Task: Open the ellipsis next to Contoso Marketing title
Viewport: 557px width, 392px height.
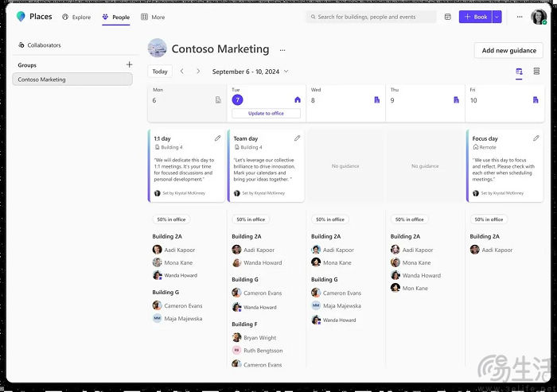Action: click(282, 50)
